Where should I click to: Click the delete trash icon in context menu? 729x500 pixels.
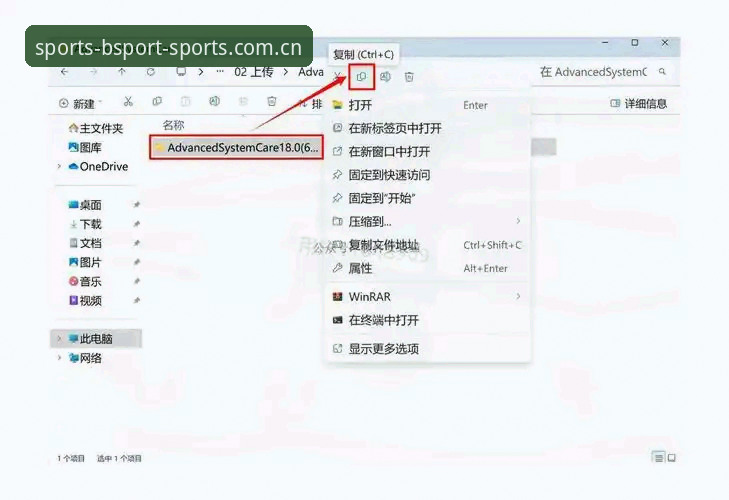[409, 77]
